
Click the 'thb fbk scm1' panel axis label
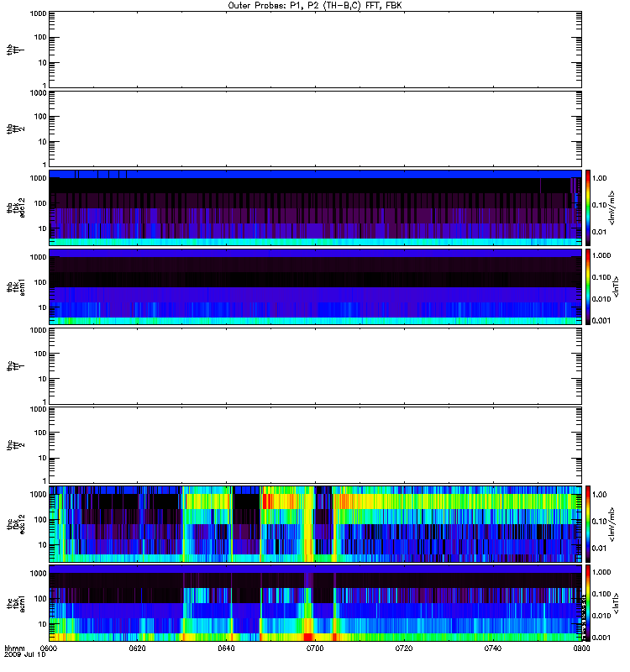pyautogui.click(x=16, y=286)
